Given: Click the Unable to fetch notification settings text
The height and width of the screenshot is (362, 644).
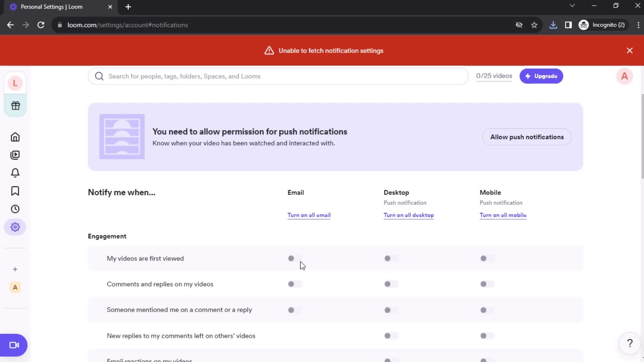Looking at the screenshot, I should point(331,51).
